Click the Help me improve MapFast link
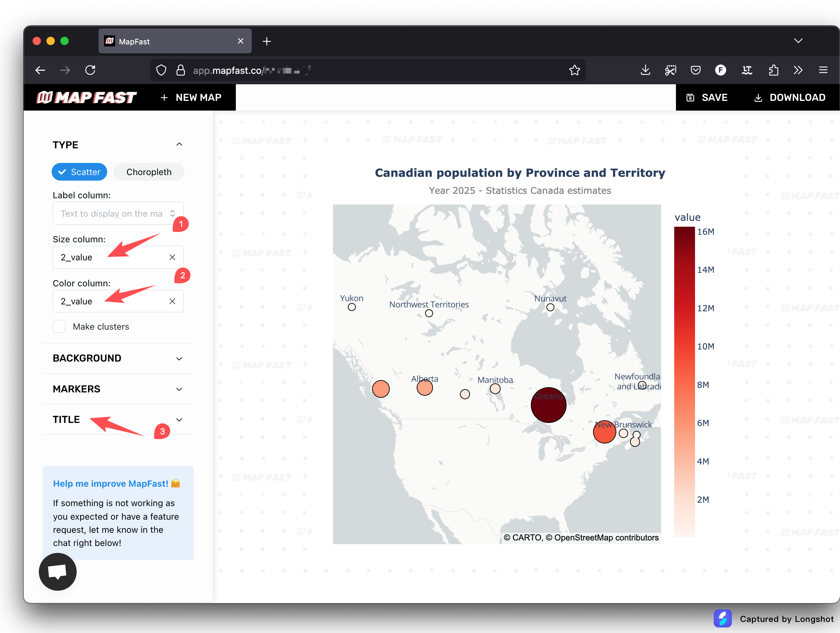This screenshot has width=840, height=633. pos(117,484)
